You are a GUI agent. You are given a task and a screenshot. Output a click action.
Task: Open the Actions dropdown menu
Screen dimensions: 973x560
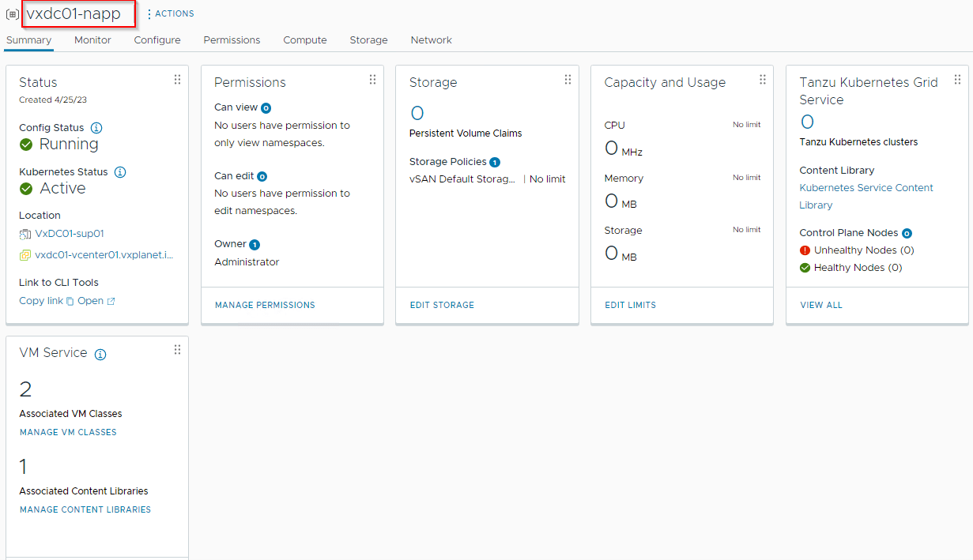click(x=170, y=14)
